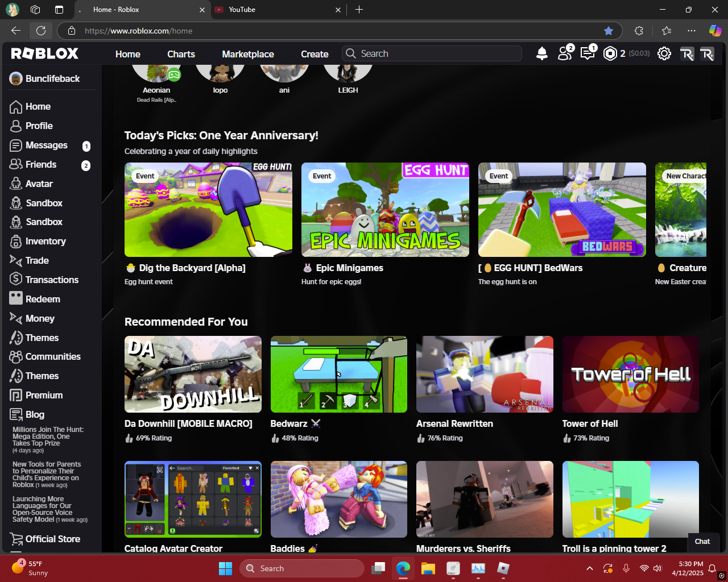The width and height of the screenshot is (728, 582).
Task: Open the Recommended For You heading link
Action: [x=186, y=322]
